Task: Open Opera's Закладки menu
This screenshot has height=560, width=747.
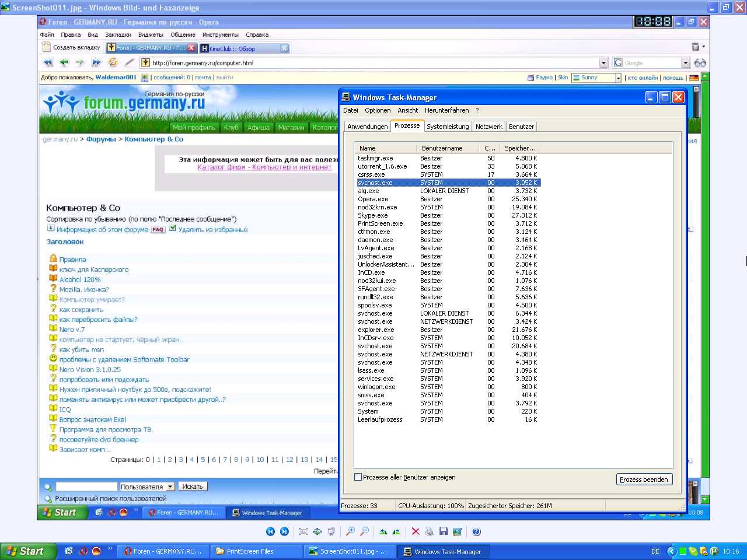Action: [118, 34]
